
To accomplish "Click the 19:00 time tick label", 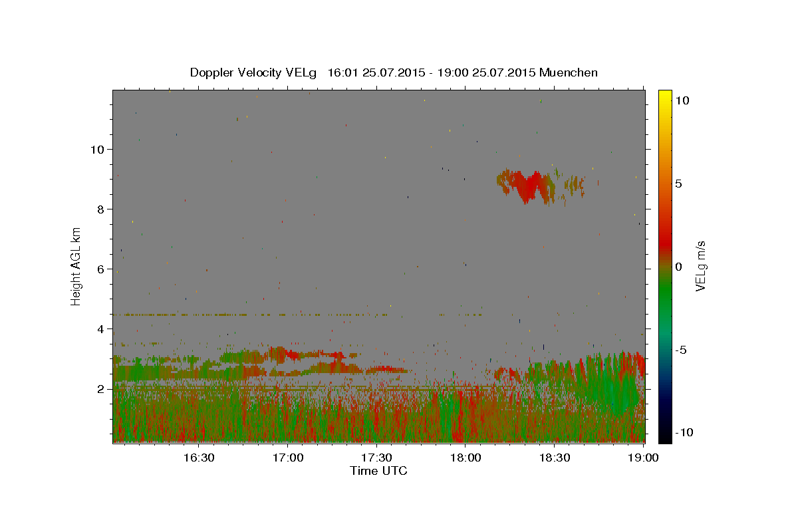I will click(x=642, y=458).
